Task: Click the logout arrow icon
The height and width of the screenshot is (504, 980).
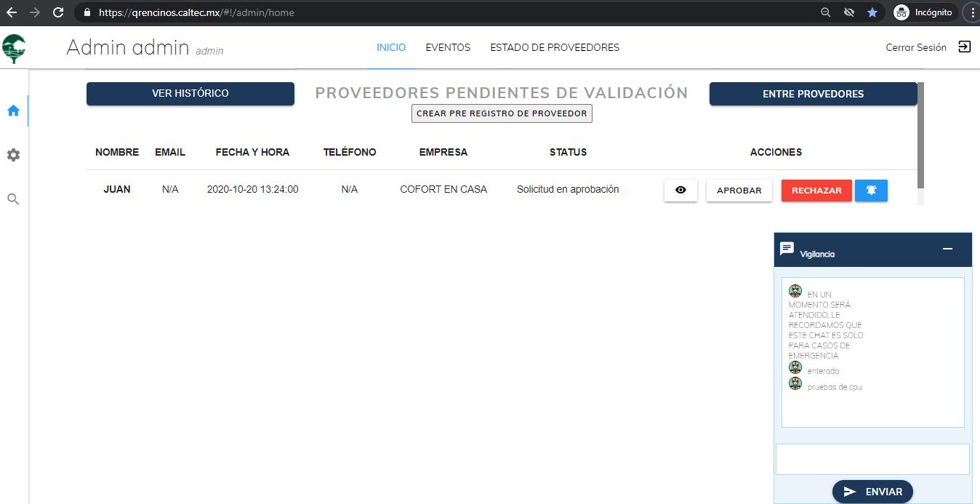Action: tap(964, 47)
